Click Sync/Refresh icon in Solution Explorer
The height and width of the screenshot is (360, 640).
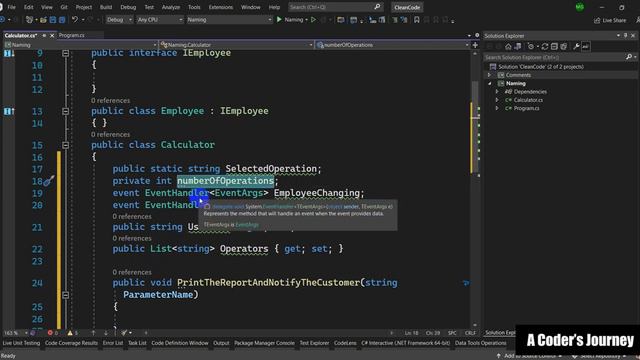(x=545, y=47)
